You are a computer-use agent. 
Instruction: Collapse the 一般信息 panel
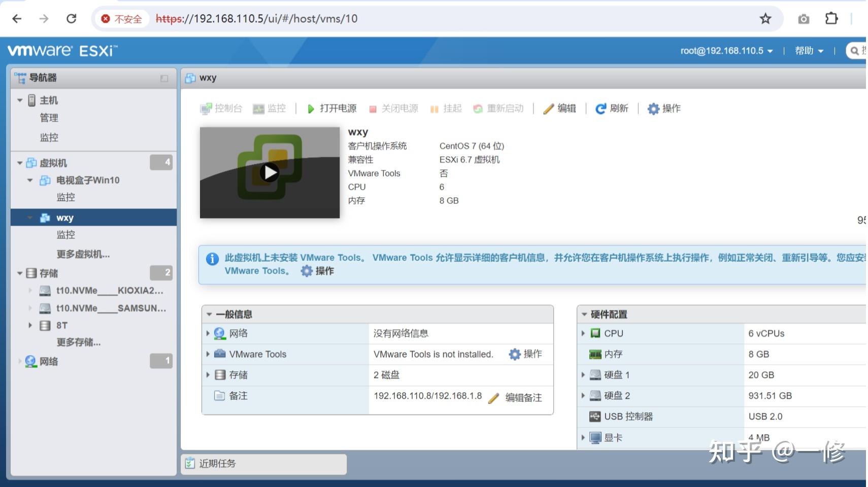coord(209,315)
